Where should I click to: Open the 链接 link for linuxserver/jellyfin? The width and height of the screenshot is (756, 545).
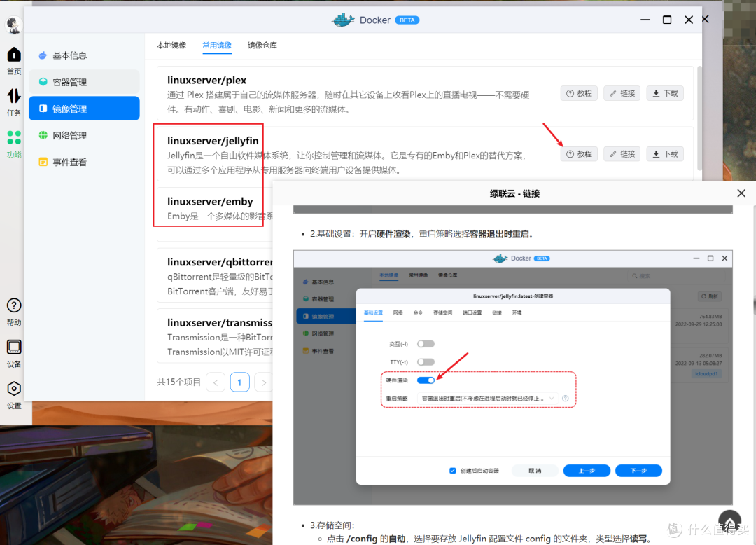point(622,154)
